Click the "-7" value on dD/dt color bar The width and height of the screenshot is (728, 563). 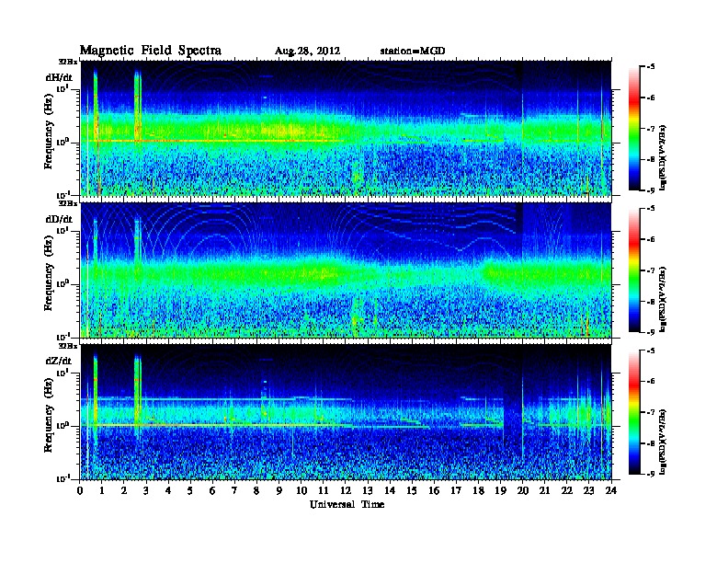point(650,270)
